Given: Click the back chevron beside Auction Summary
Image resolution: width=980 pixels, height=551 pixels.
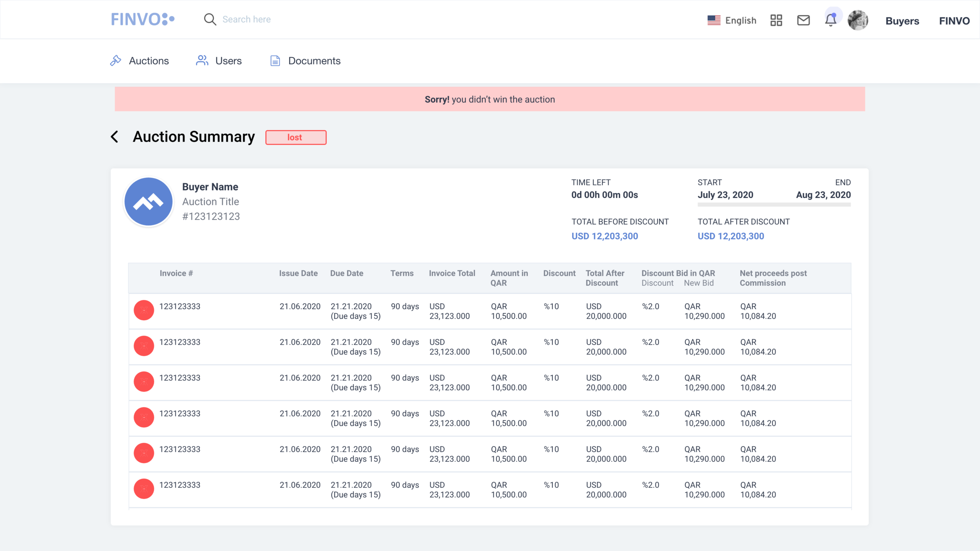Looking at the screenshot, I should point(114,137).
